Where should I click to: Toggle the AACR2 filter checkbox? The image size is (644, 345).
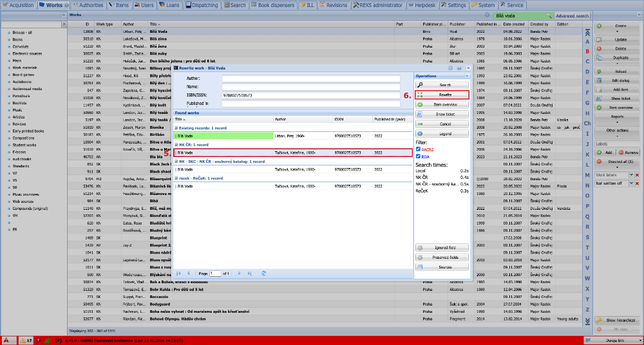click(418, 149)
